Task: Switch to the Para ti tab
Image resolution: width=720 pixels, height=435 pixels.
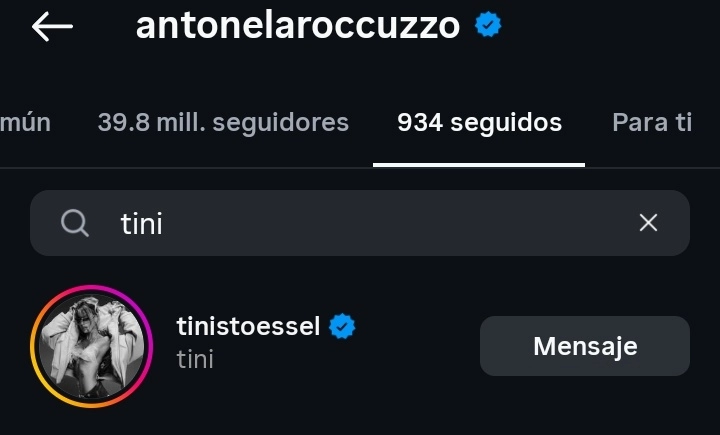Action: coord(652,123)
